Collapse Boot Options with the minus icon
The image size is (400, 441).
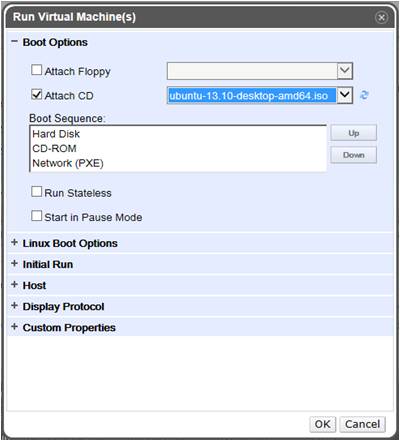14,42
